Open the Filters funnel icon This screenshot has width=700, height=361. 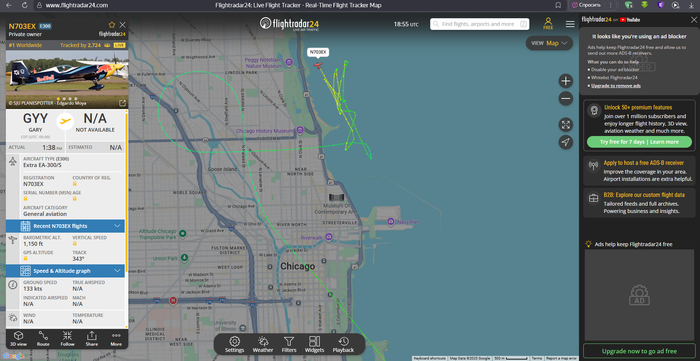(x=289, y=341)
